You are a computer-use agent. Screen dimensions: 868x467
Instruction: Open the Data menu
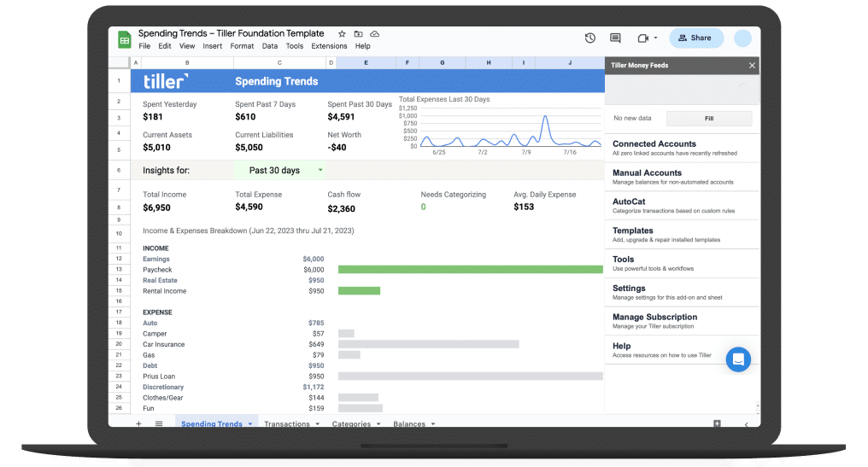pos(270,46)
